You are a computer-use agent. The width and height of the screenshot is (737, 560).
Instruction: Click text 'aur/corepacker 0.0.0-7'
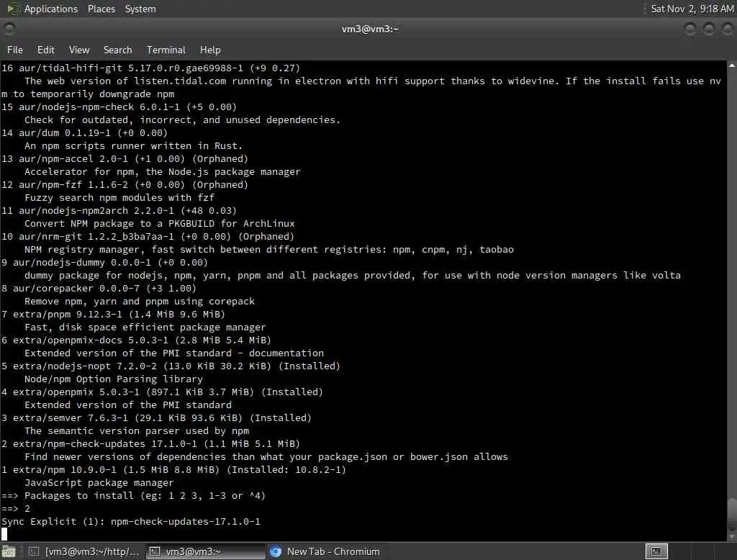point(76,288)
